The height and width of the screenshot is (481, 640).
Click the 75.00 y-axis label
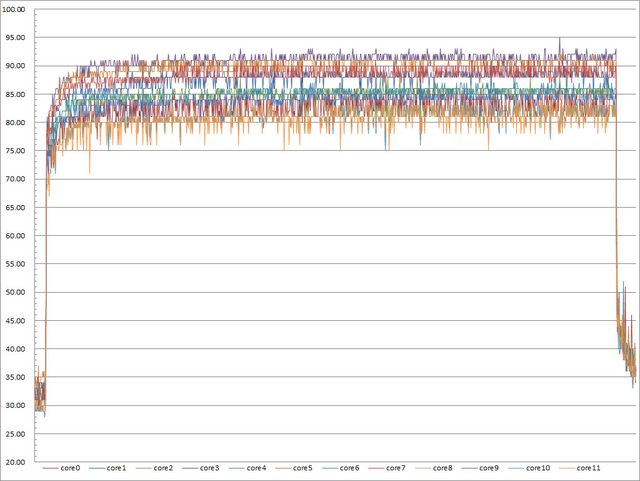(17, 151)
